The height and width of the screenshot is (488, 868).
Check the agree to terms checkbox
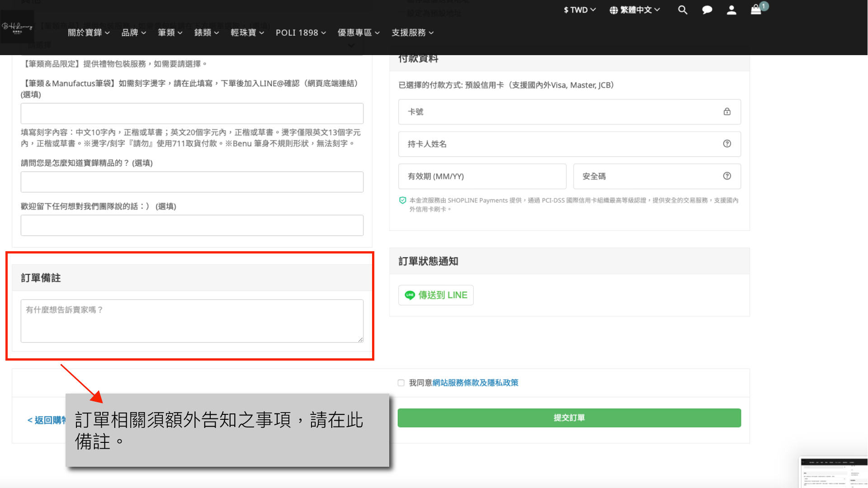[x=401, y=383]
